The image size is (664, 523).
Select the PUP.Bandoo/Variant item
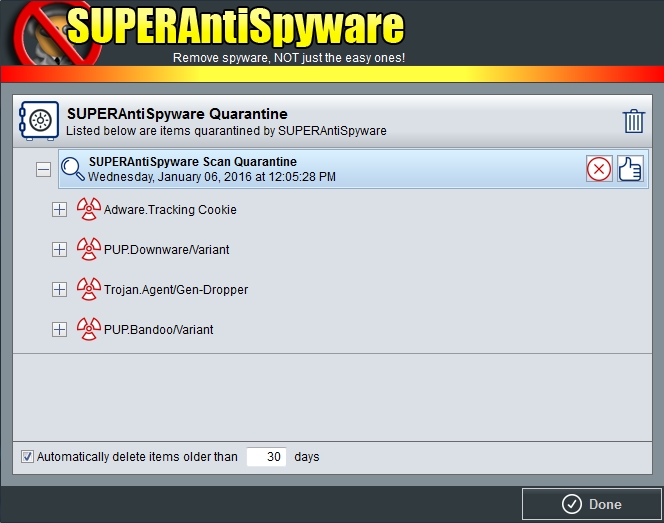[158, 329]
